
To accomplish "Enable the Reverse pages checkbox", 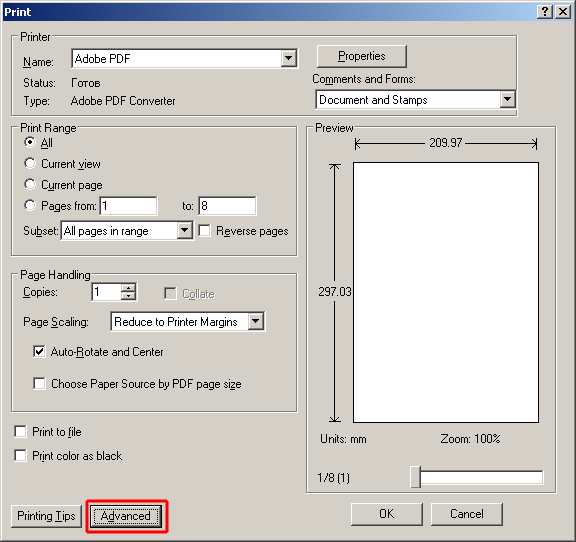I will [x=204, y=231].
